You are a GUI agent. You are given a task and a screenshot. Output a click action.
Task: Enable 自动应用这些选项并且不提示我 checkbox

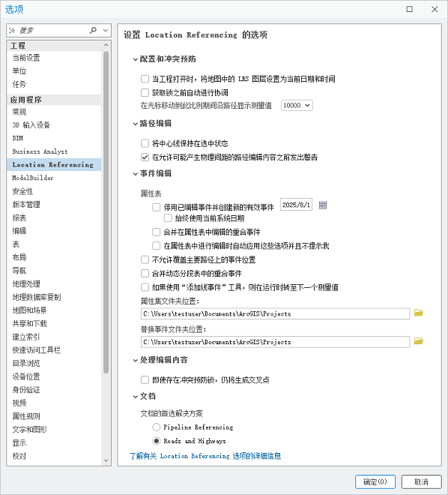click(157, 245)
